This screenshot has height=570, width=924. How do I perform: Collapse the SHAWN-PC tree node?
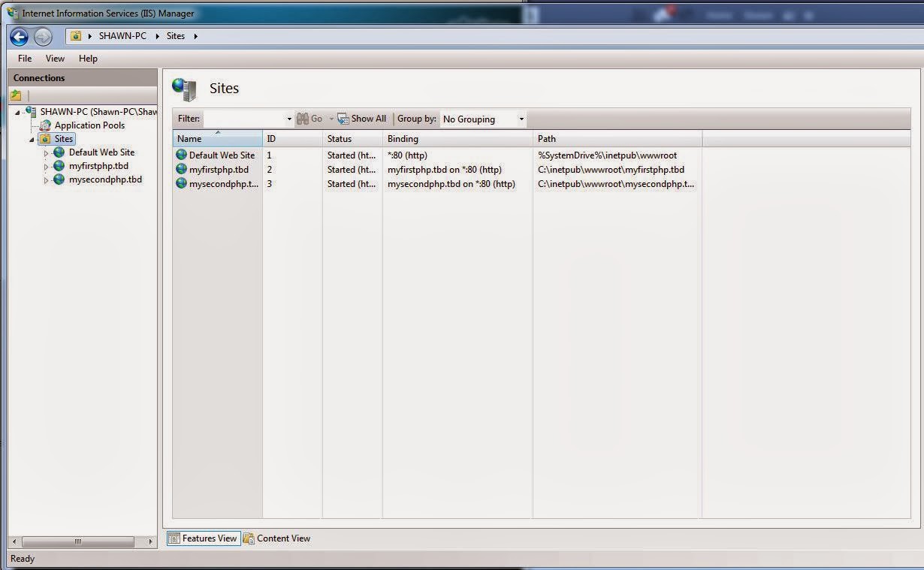point(17,111)
